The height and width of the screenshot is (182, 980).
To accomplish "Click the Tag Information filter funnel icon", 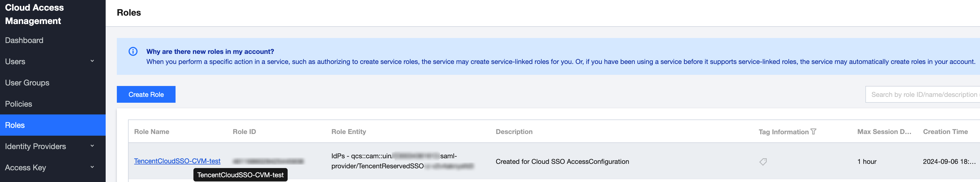I will click(x=813, y=131).
